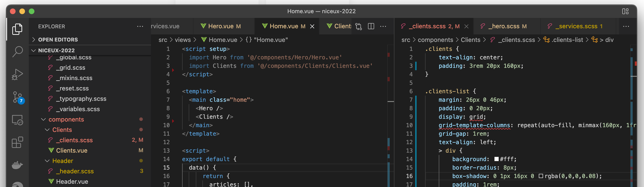Open the Explorer view in activity bar
Screen dimensions: 644x187
pyautogui.click(x=17, y=29)
